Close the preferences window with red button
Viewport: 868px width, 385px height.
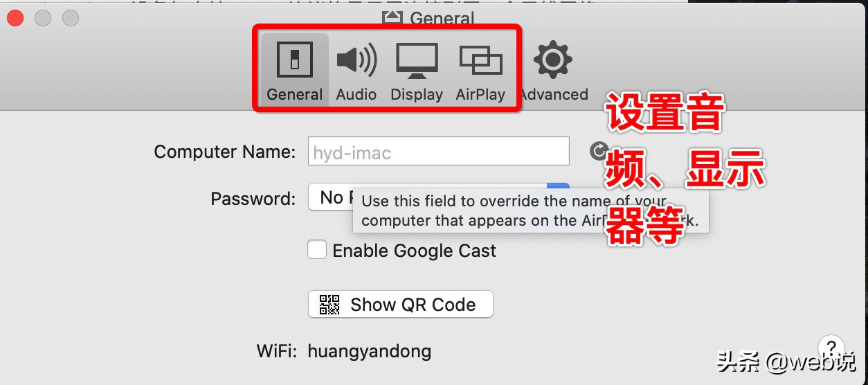pos(15,18)
